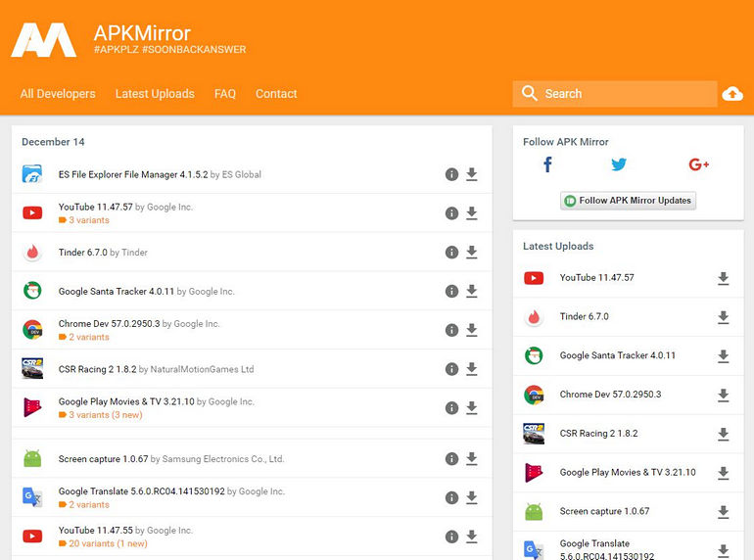Screen dimensions: 754x560
Task: Go to Latest Uploads in navigation bar
Action: click(155, 94)
